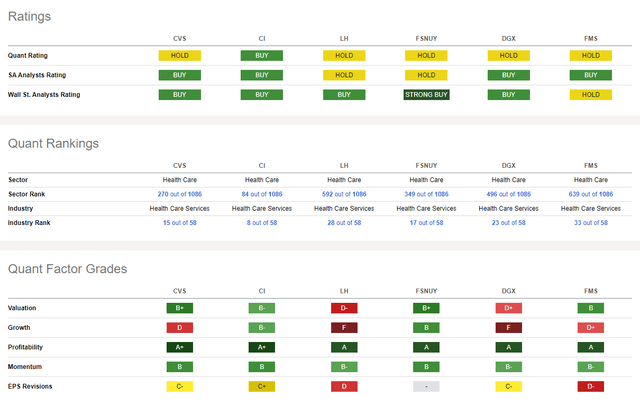Select DGX Profitability grade A
The width and height of the screenshot is (640, 405).
click(509, 347)
